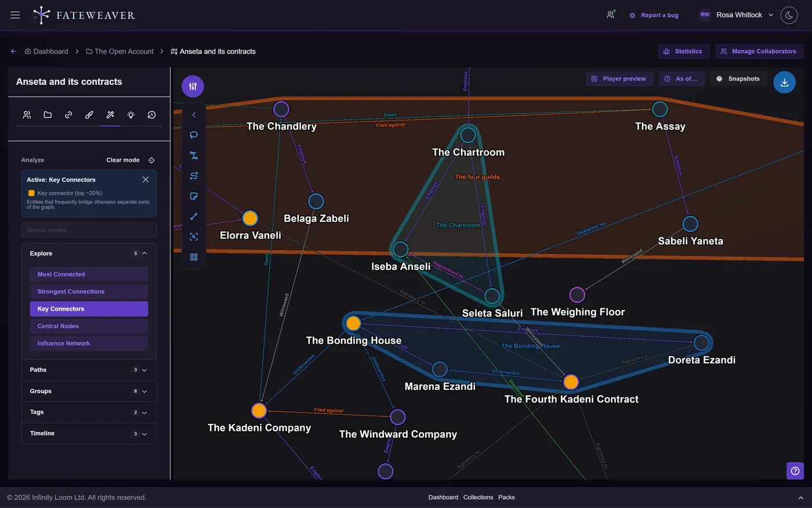Viewport: 812px width, 508px height.
Task: Open the Rosa Whitlock user dropdown
Action: 736,15
